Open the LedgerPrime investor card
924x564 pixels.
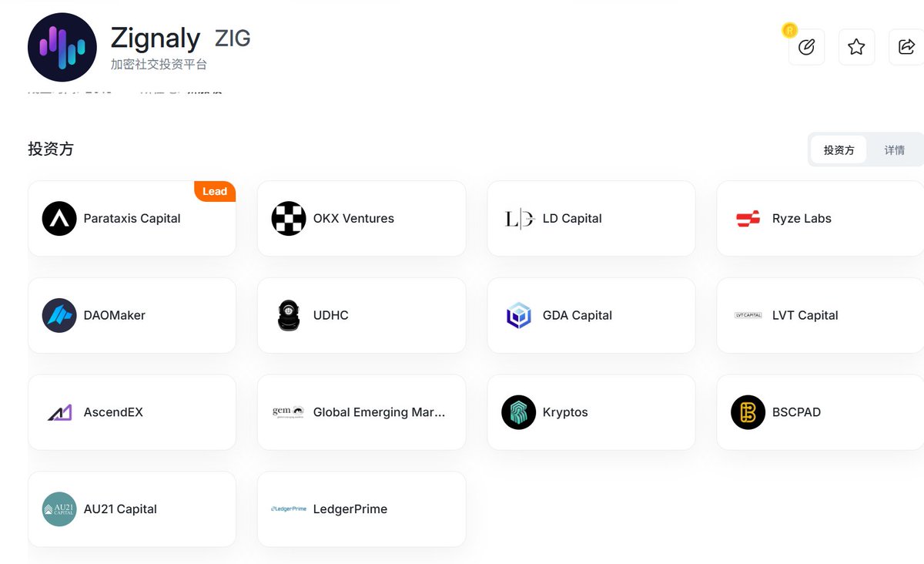pyautogui.click(x=362, y=509)
